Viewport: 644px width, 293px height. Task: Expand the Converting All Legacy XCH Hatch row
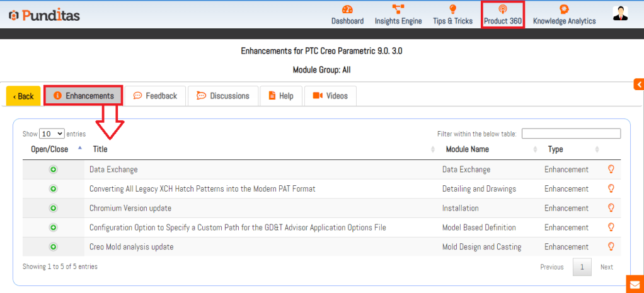tap(53, 189)
